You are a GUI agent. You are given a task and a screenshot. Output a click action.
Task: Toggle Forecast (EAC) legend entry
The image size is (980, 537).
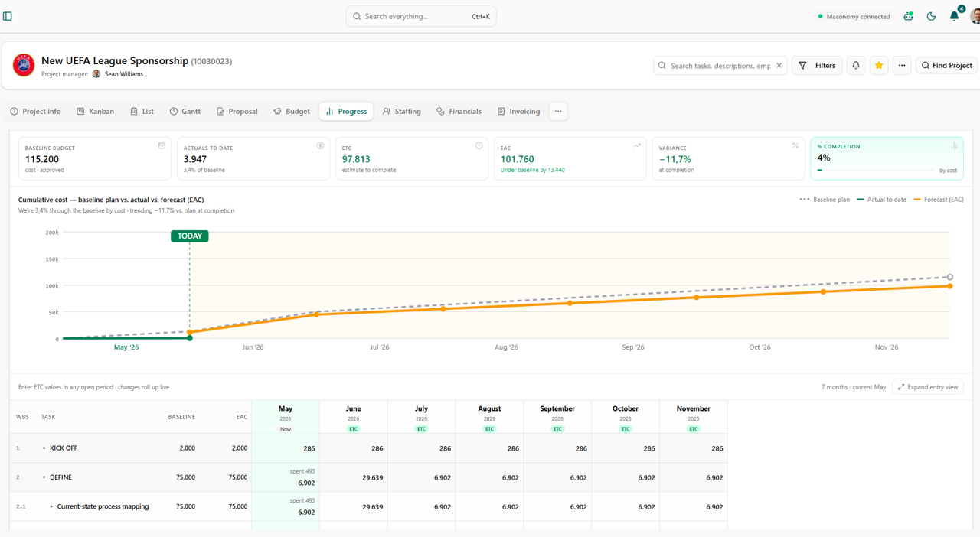click(939, 200)
